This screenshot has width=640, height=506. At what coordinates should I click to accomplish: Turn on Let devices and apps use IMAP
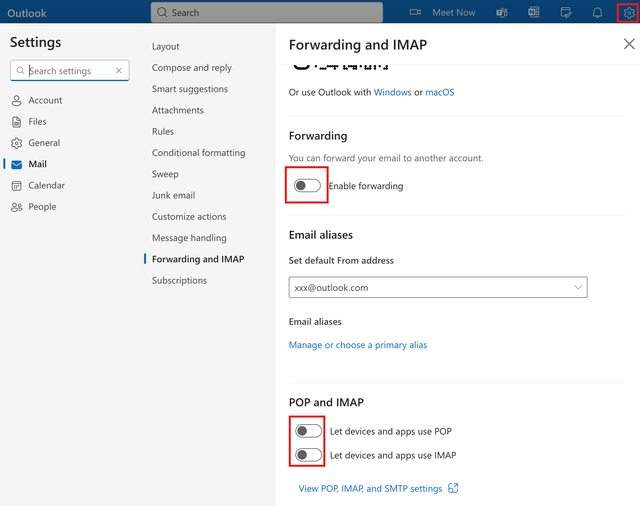point(308,455)
